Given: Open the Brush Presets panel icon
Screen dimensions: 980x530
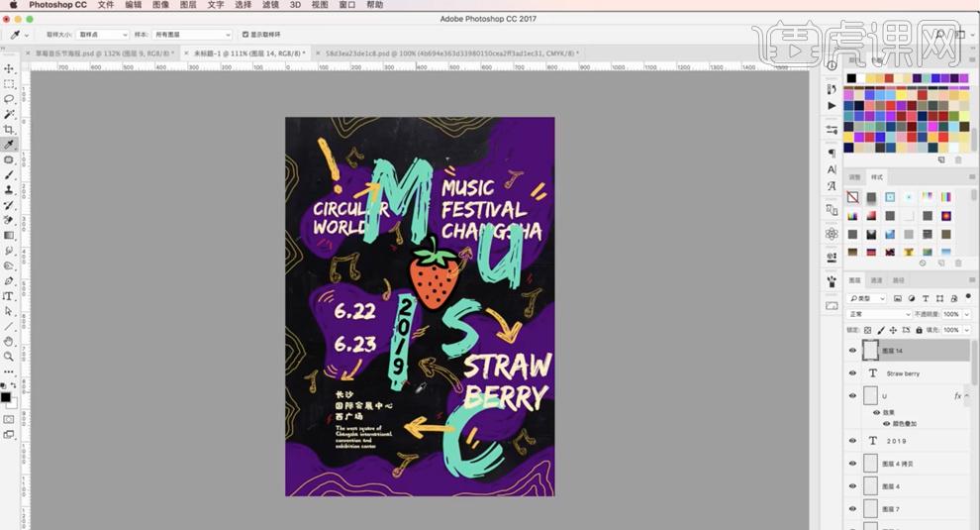Looking at the screenshot, I should pos(832,282).
